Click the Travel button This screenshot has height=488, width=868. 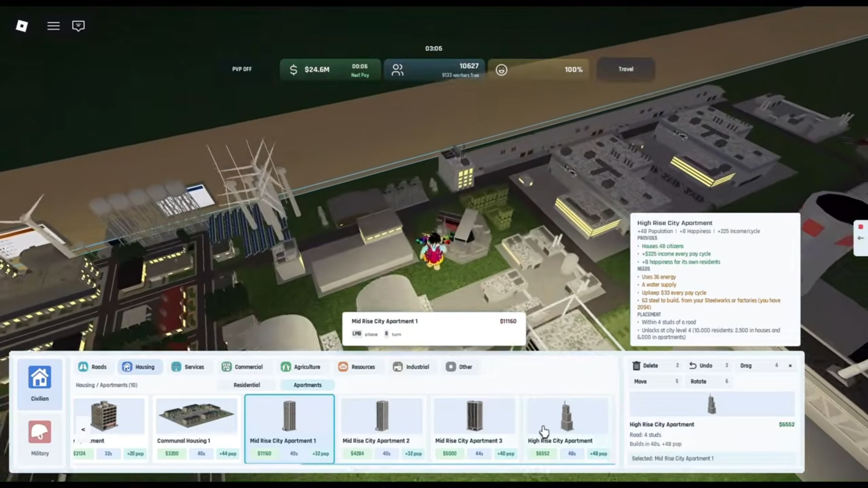[626, 69]
